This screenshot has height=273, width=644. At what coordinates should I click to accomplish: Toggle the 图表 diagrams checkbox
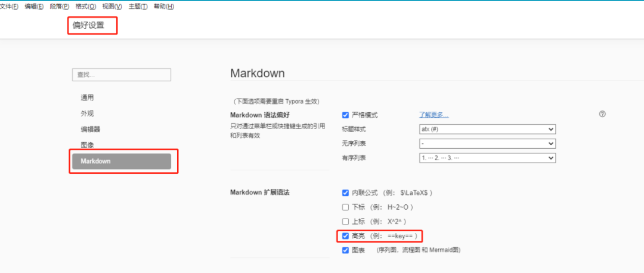point(345,250)
